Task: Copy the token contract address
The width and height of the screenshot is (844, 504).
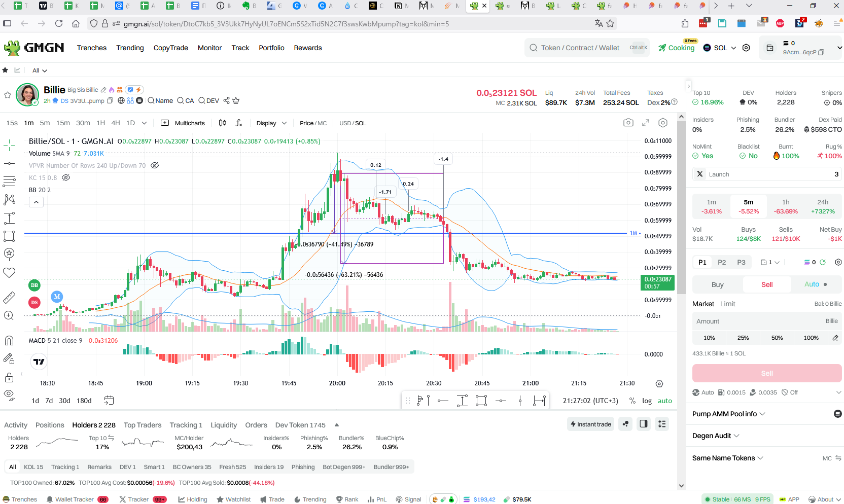Action: pyautogui.click(x=110, y=101)
